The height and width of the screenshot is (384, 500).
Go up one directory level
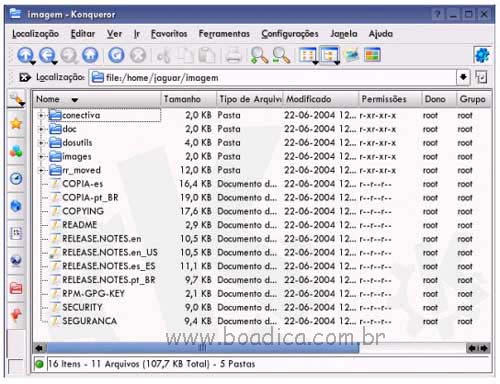click(x=25, y=55)
